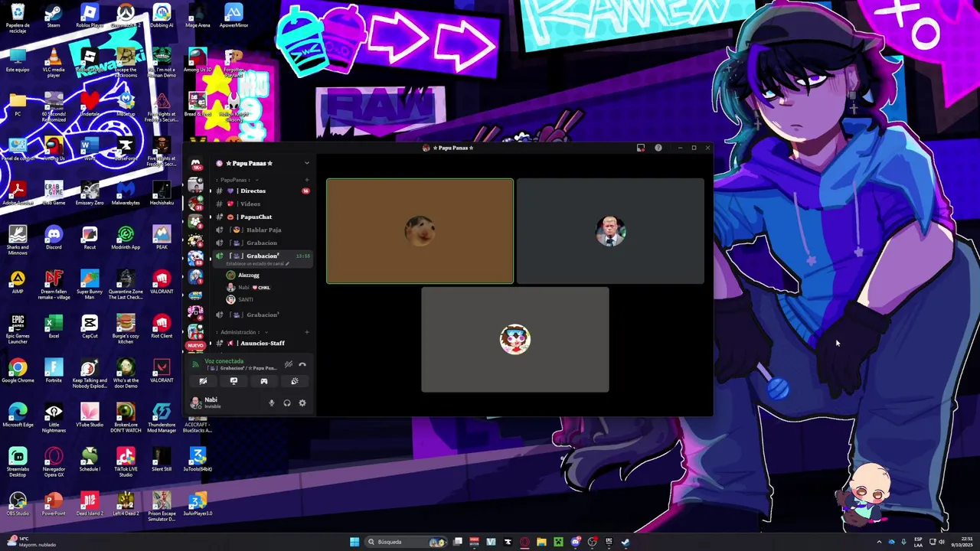Share your screen in Discord
The width and height of the screenshot is (980, 551).
pos(234,381)
